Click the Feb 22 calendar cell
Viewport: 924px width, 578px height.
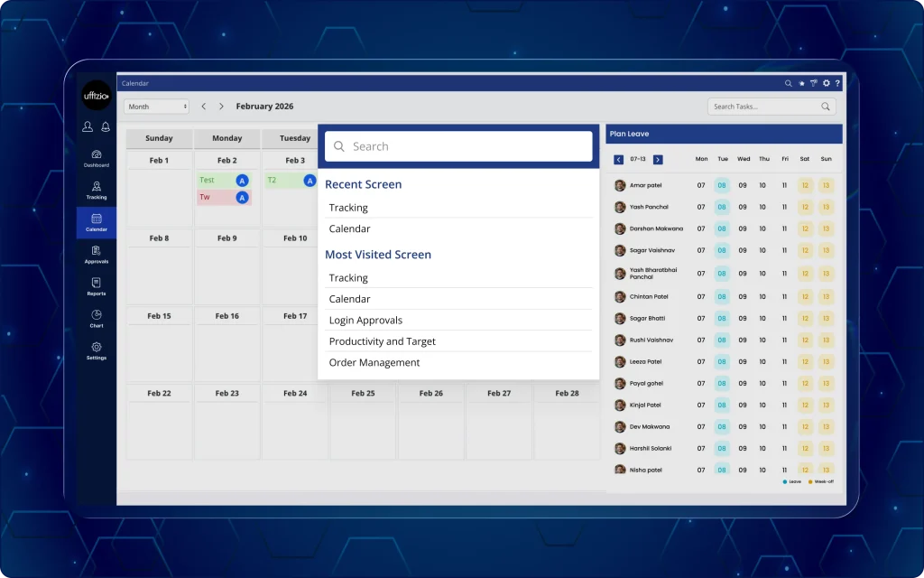click(159, 422)
